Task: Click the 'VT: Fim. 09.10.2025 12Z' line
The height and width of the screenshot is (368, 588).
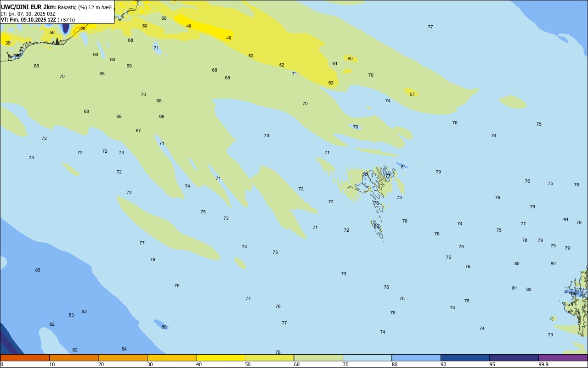Action: 28,20
